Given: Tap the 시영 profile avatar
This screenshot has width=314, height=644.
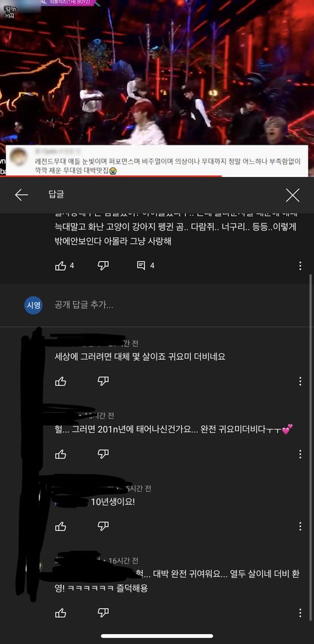Looking at the screenshot, I should pyautogui.click(x=33, y=305).
